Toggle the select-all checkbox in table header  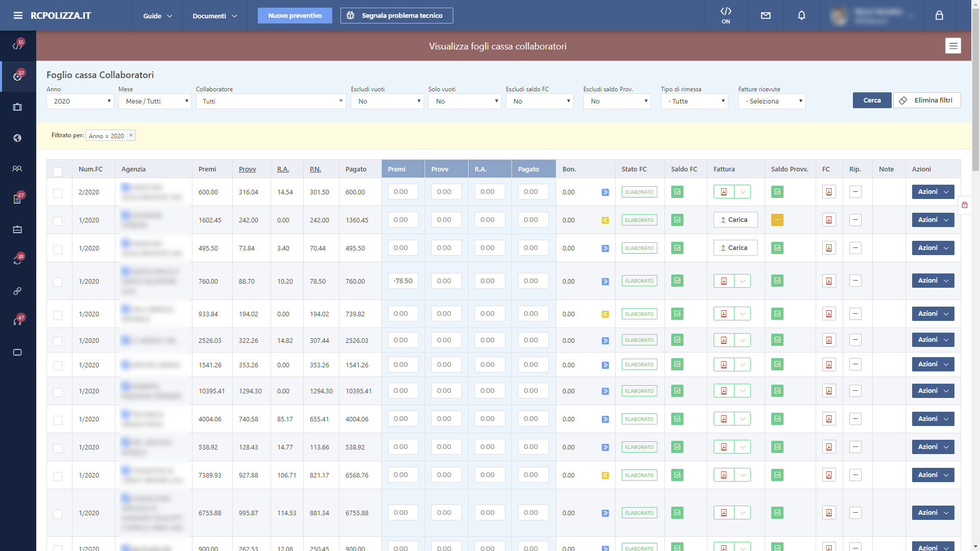pos(58,172)
